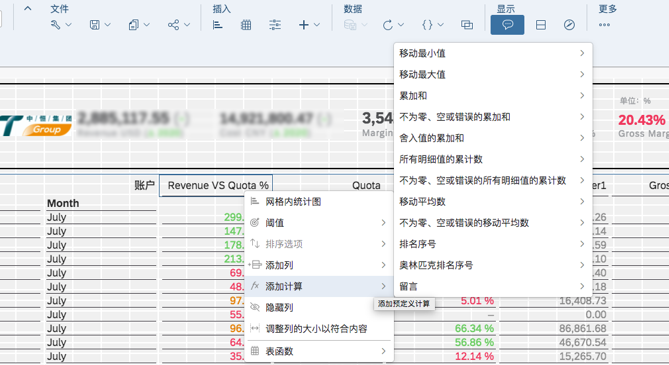Expand dropdown arrow next to refresh icon
This screenshot has height=365, width=669.
point(401,25)
